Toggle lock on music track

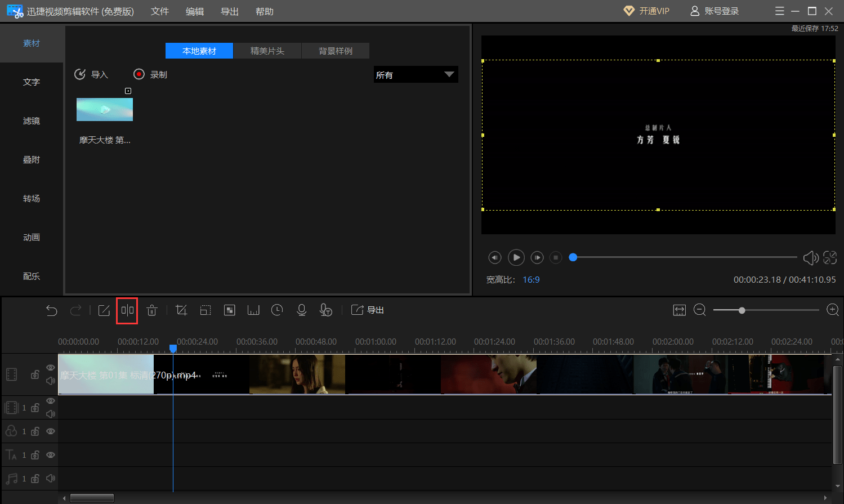click(35, 479)
